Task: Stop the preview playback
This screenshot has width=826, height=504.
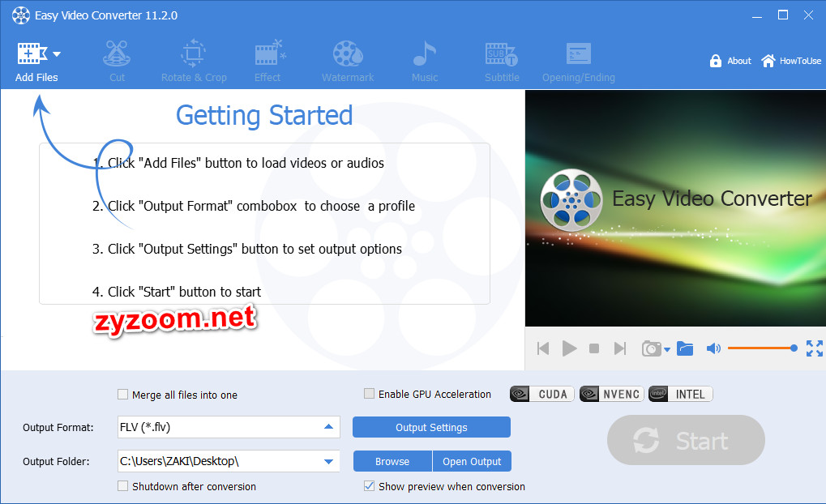Action: pyautogui.click(x=594, y=348)
